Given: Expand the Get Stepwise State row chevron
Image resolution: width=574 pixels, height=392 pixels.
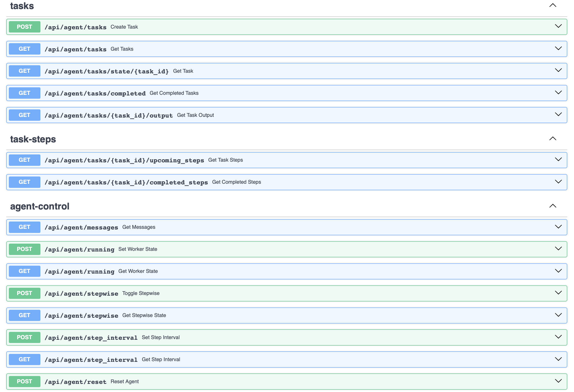Looking at the screenshot, I should point(558,315).
